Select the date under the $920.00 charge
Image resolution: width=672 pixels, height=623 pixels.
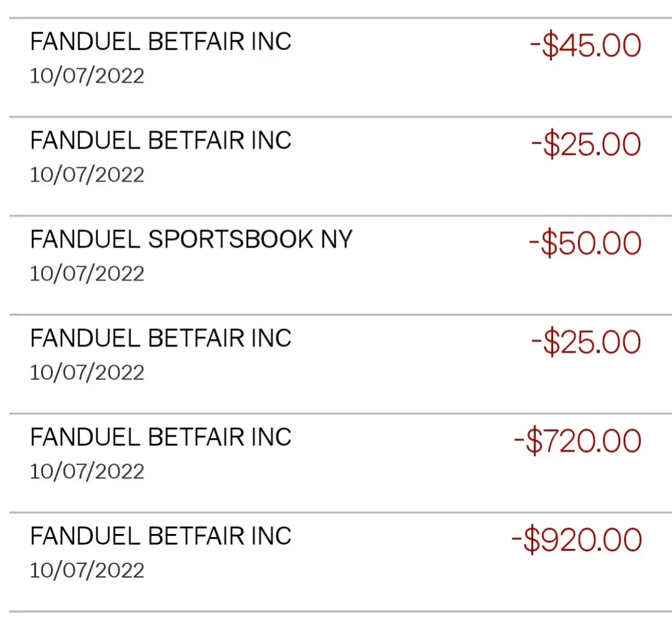tap(87, 570)
